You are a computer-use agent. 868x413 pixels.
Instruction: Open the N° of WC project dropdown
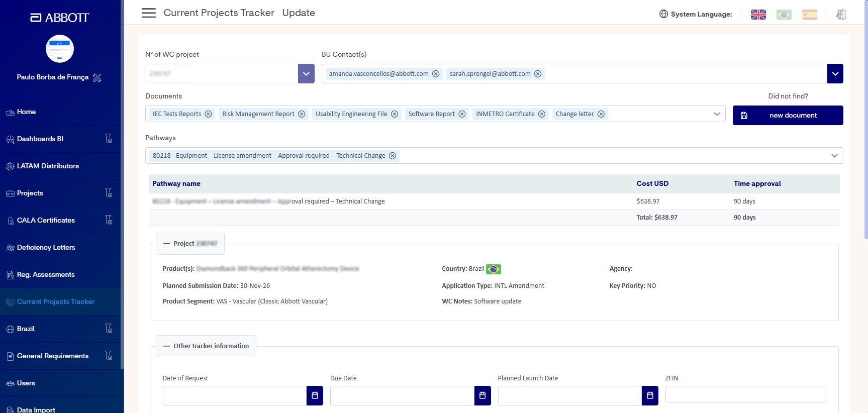click(306, 74)
